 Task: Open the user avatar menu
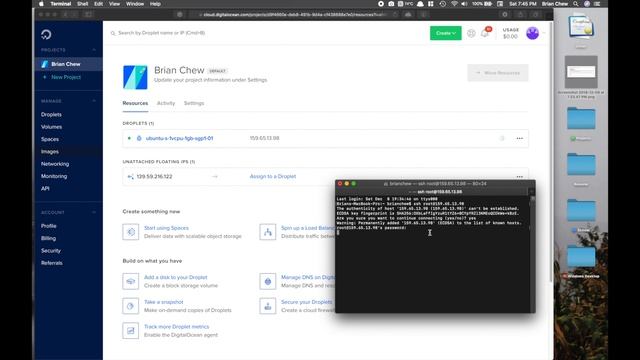(x=532, y=33)
